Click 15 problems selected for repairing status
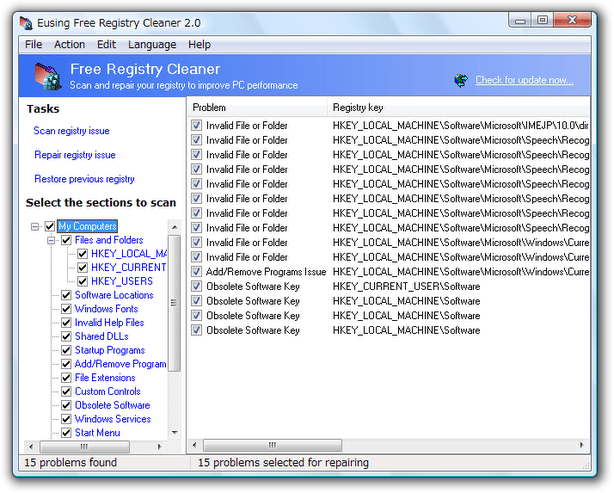This screenshot has height=493, width=614. click(x=283, y=462)
